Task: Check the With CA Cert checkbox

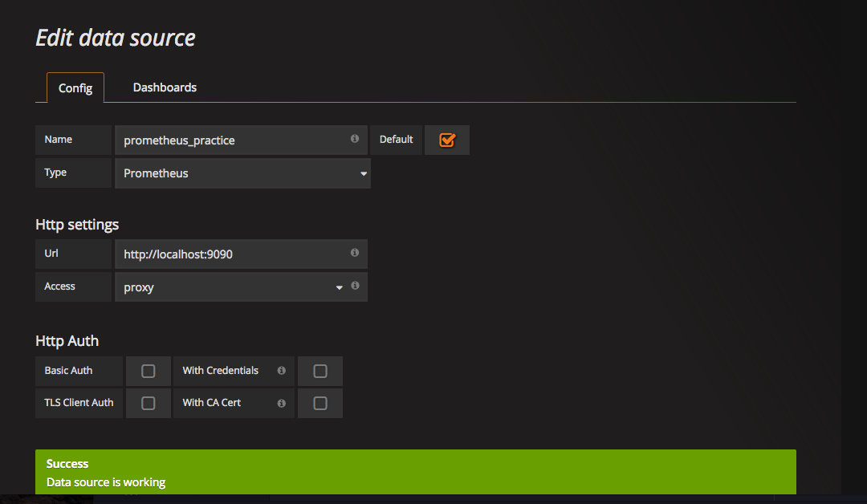Action: 320,403
